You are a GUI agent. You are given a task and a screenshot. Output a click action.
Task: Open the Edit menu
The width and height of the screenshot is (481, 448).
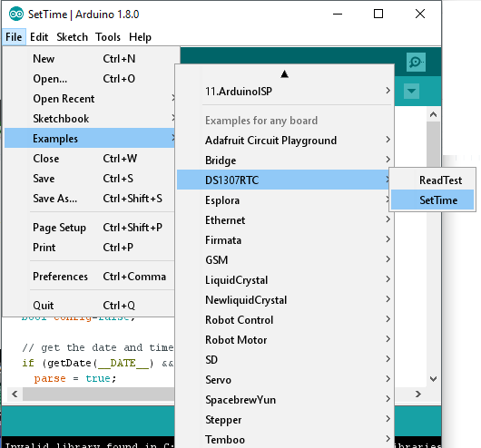39,37
